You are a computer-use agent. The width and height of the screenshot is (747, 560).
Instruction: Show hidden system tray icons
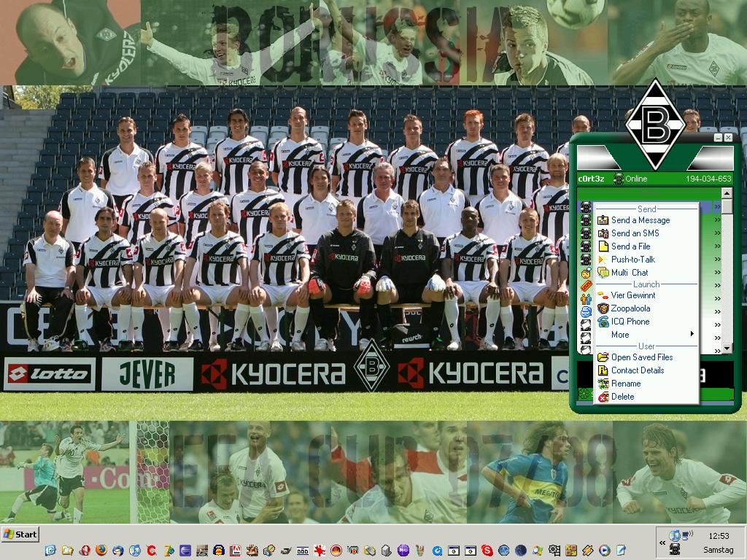coord(662,542)
